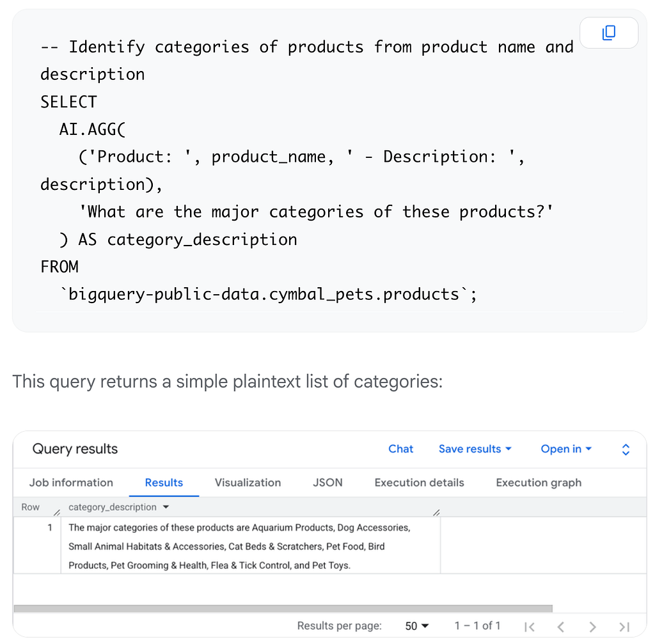Expand the Open in menu
655x644 pixels.
tap(566, 449)
